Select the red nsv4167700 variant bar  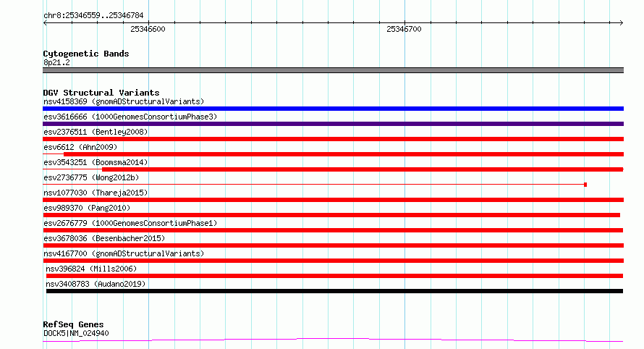pyautogui.click(x=333, y=261)
